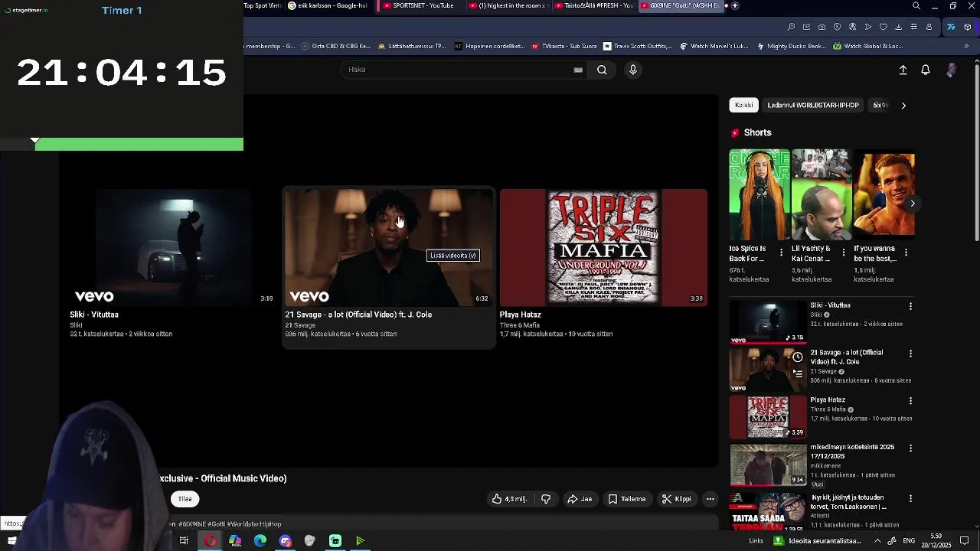
Task: Open YouTube notifications bell
Action: point(926,70)
